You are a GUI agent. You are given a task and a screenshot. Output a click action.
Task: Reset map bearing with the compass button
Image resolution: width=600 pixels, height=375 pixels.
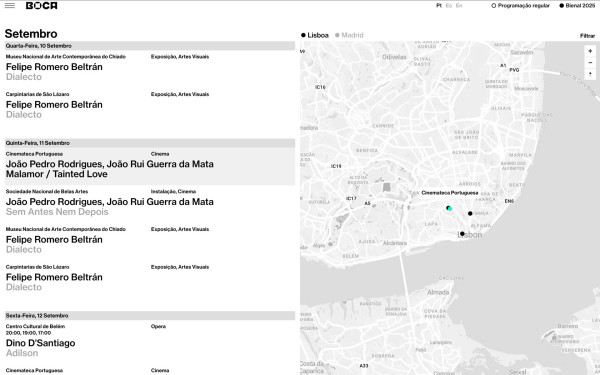click(590, 73)
